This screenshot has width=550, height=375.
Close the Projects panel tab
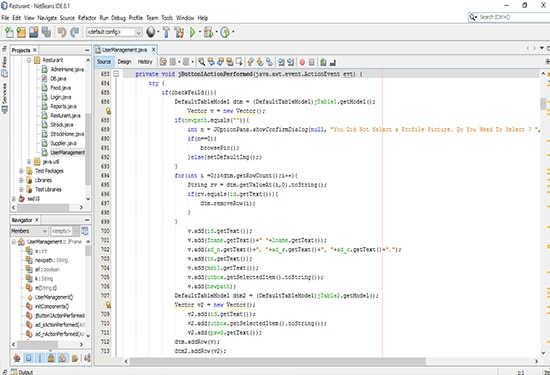35,50
